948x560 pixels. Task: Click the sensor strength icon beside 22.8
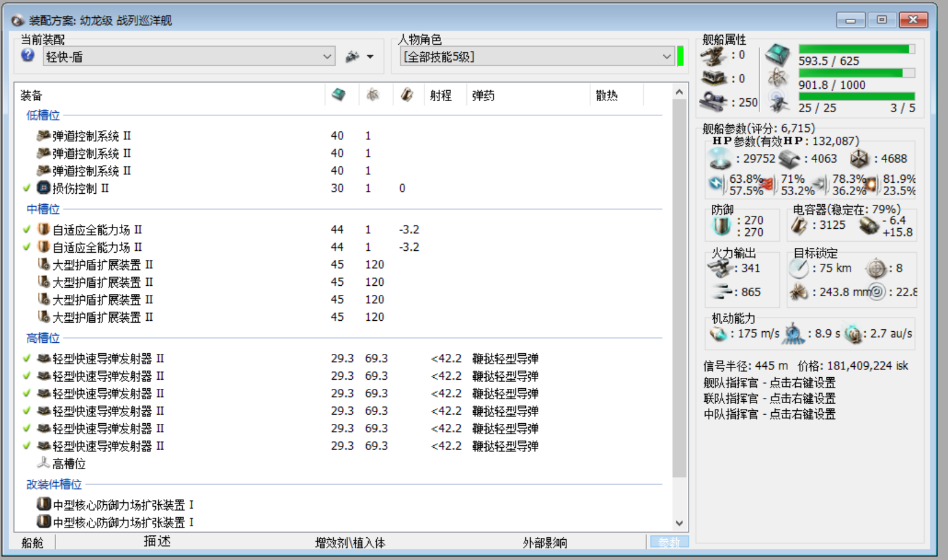pos(877,292)
